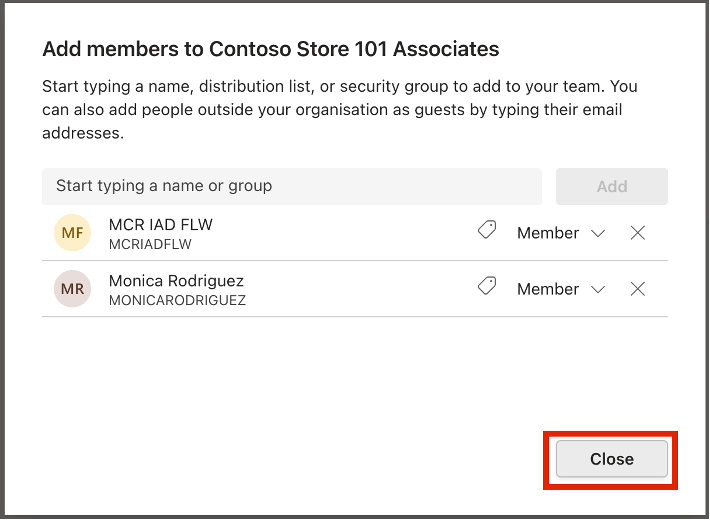This screenshot has height=520, width=710.
Task: Expand chevron beside Monica Rodriguez's Member role
Action: pos(598,289)
